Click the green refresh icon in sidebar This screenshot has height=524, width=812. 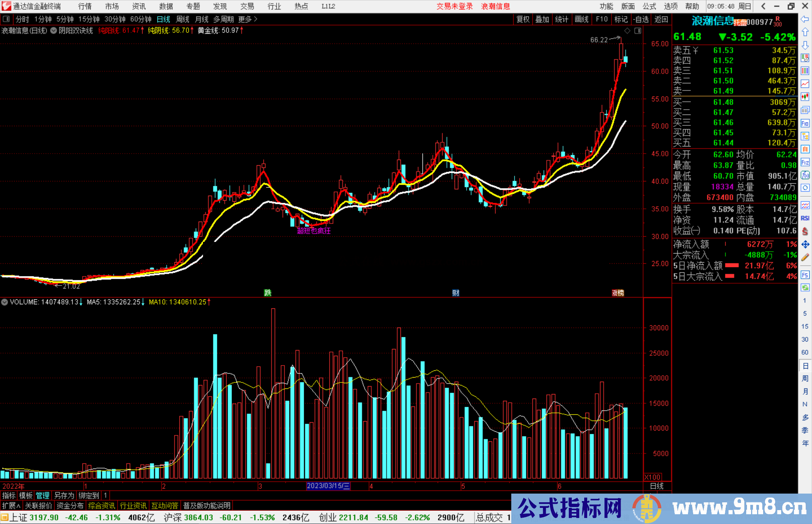tap(805, 287)
